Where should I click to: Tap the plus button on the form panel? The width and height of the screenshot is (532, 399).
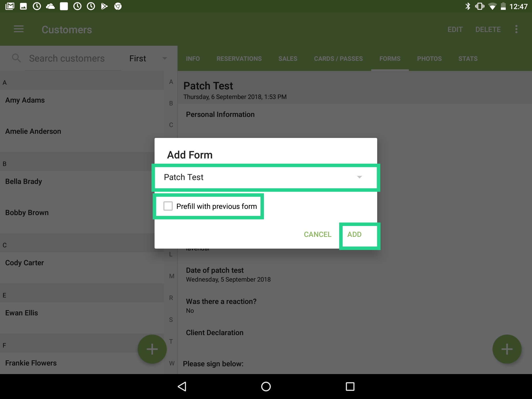pos(507,349)
